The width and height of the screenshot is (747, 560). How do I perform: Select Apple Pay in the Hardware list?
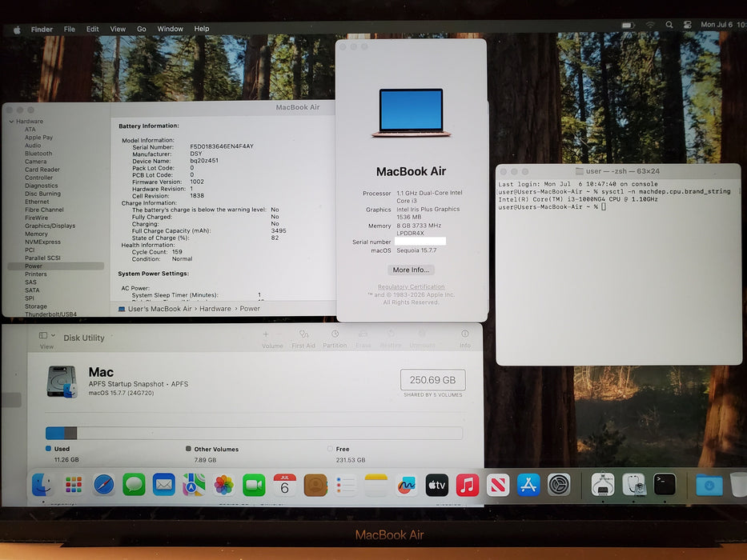[x=38, y=137]
